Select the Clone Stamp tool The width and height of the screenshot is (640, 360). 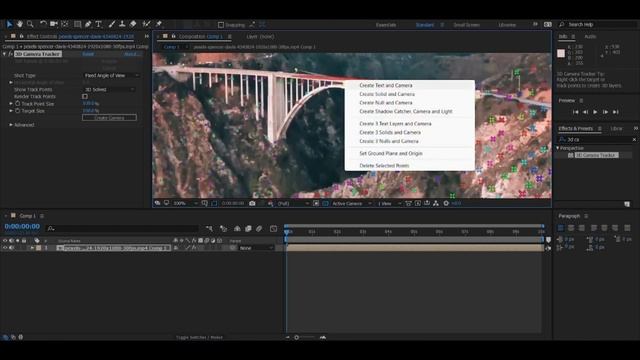click(122, 24)
